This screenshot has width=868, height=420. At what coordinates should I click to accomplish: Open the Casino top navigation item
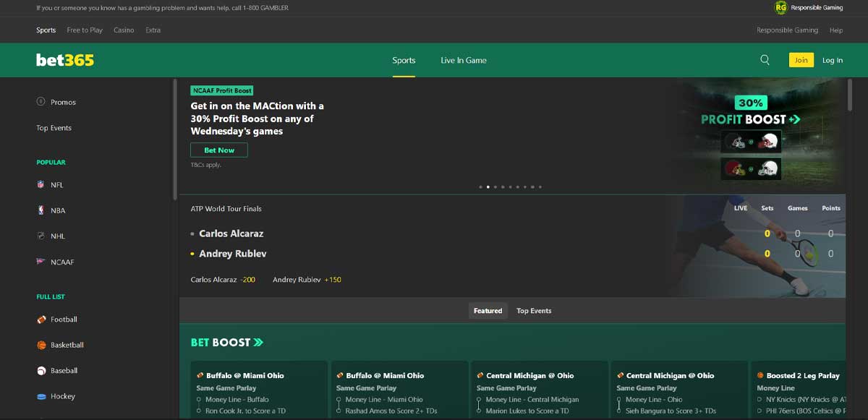point(124,30)
